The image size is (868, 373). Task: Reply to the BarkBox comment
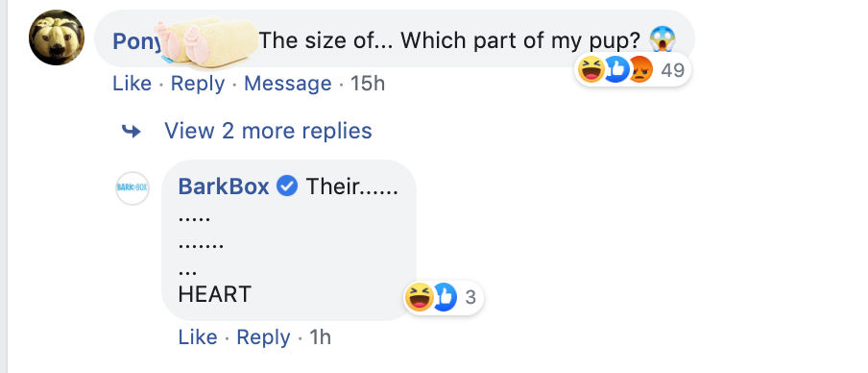(x=263, y=337)
